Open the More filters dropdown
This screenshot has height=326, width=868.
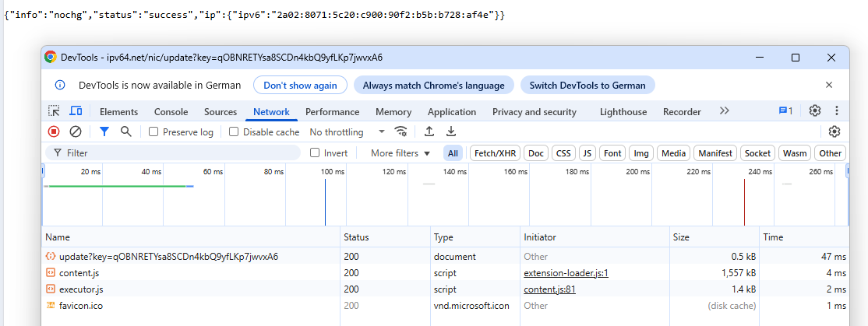pyautogui.click(x=400, y=153)
